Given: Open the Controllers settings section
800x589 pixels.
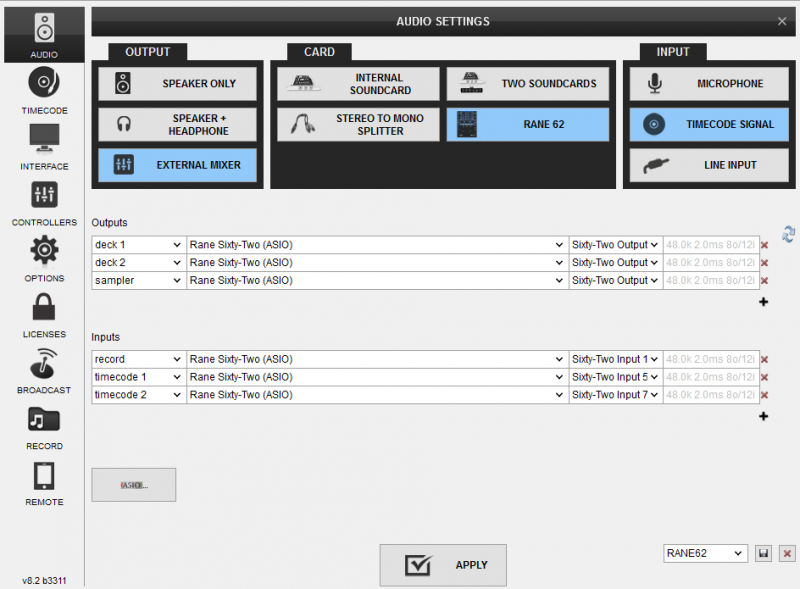Looking at the screenshot, I should tap(44, 203).
